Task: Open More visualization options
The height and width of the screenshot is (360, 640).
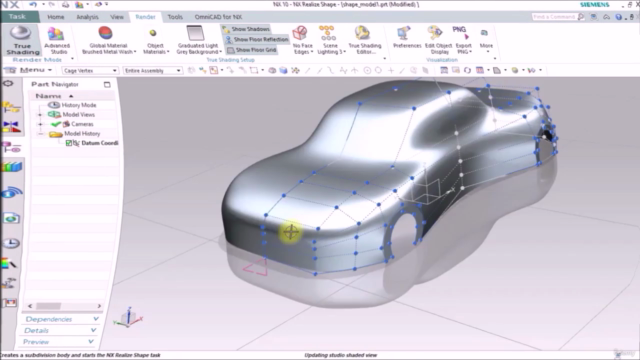Action: (486, 40)
